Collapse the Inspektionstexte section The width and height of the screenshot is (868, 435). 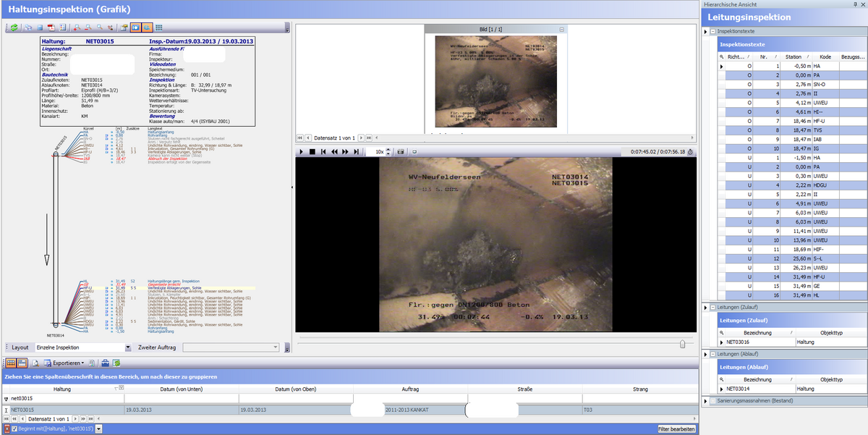point(713,32)
